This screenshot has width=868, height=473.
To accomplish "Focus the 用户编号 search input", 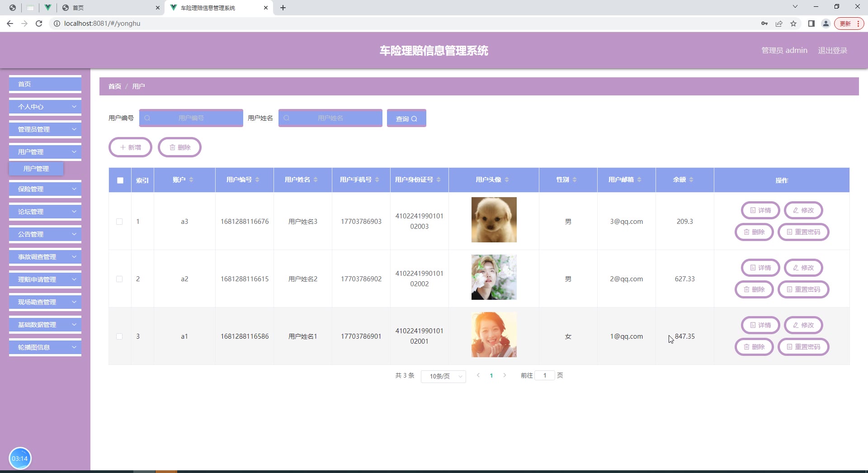I will tap(191, 118).
